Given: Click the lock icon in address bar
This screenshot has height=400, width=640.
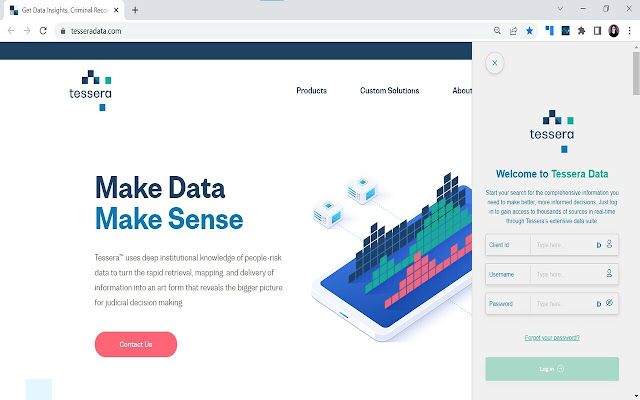Looking at the screenshot, I should tap(62, 31).
